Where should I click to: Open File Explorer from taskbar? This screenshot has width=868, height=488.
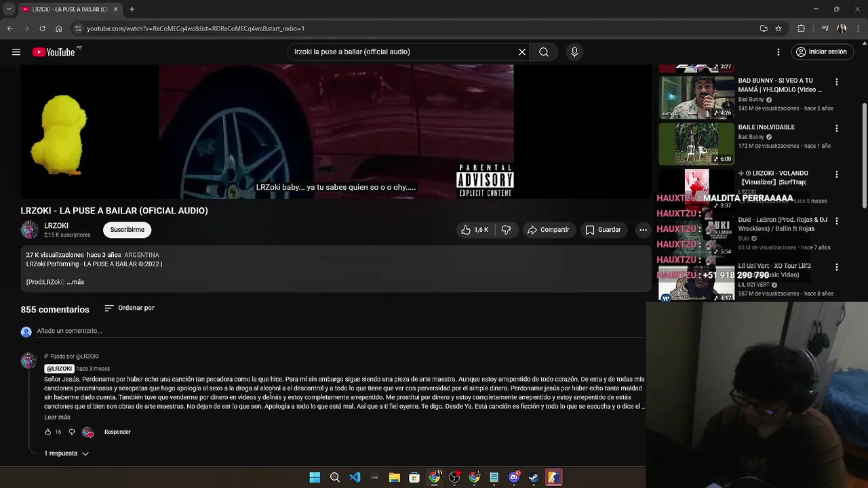[395, 477]
